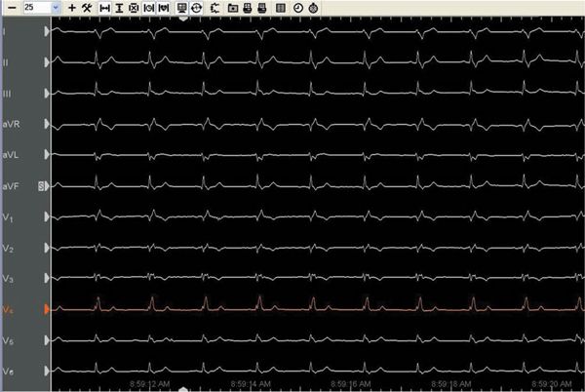Screen dimensions: 585x392
Task: Toggle the S badge beside lead aVF
Action: 42,185
